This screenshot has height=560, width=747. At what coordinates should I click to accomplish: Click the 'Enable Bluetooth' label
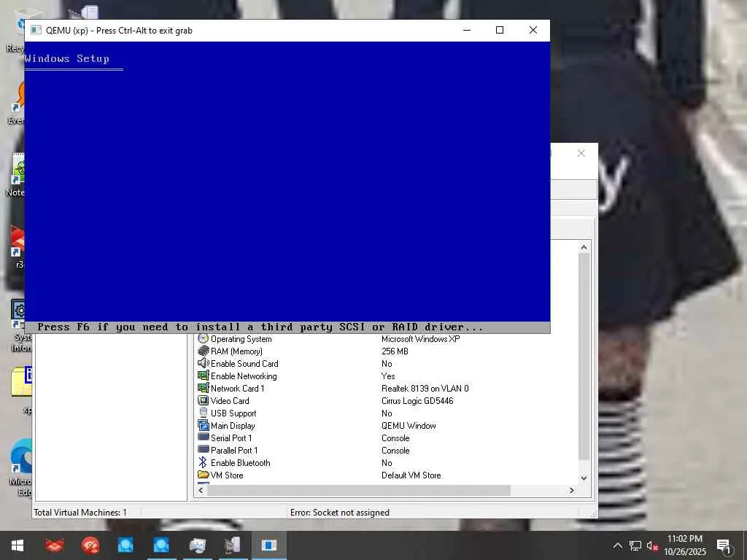(241, 463)
